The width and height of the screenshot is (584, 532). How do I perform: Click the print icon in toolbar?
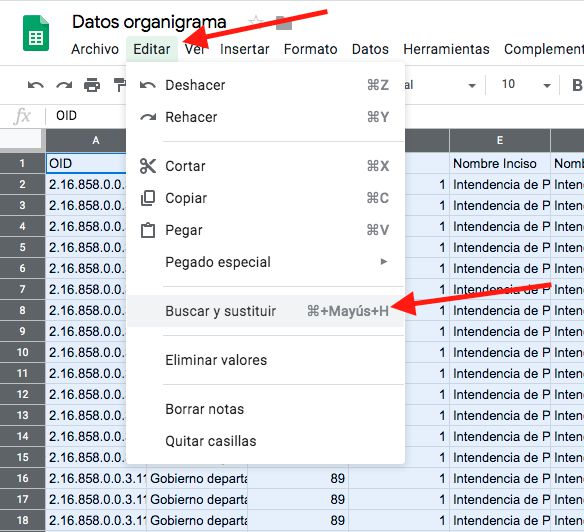coord(92,85)
